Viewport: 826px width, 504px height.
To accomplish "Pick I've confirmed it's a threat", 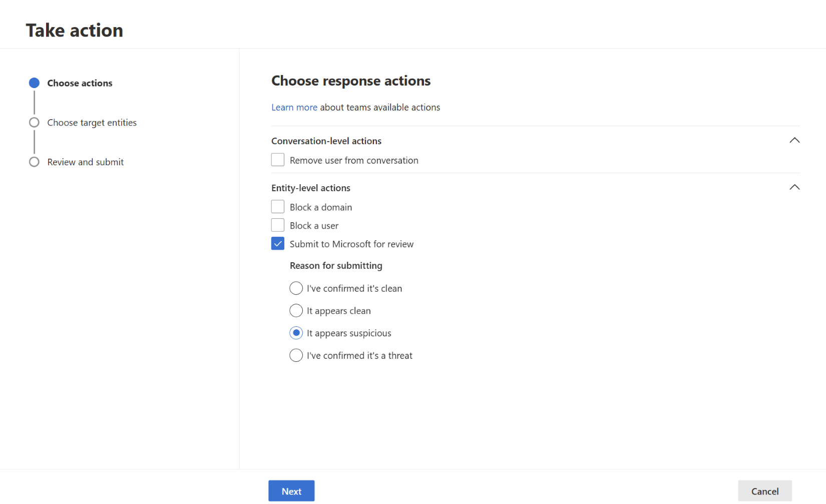I will (296, 355).
